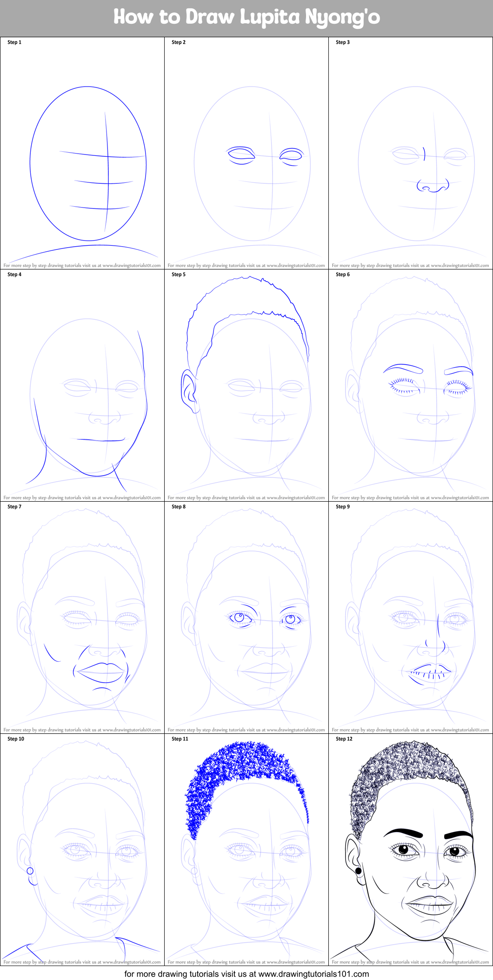Select the Step 1 drawing panel
This screenshot has width=493, height=980.
tap(82, 153)
